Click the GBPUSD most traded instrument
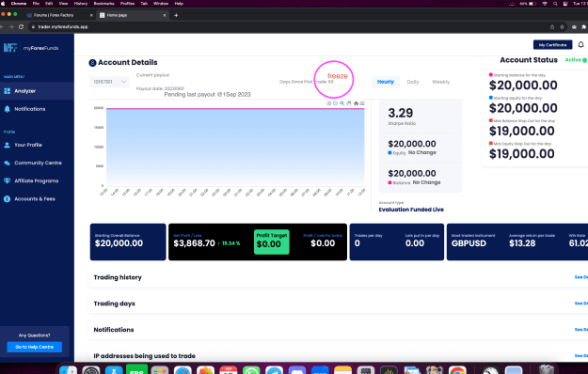 [x=469, y=243]
